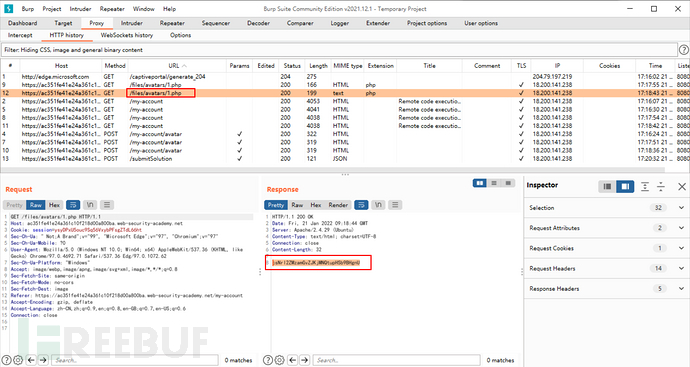Click Inspector collapse all sections icon
Image resolution: width=690 pixels, height=367 pixels.
point(661,187)
